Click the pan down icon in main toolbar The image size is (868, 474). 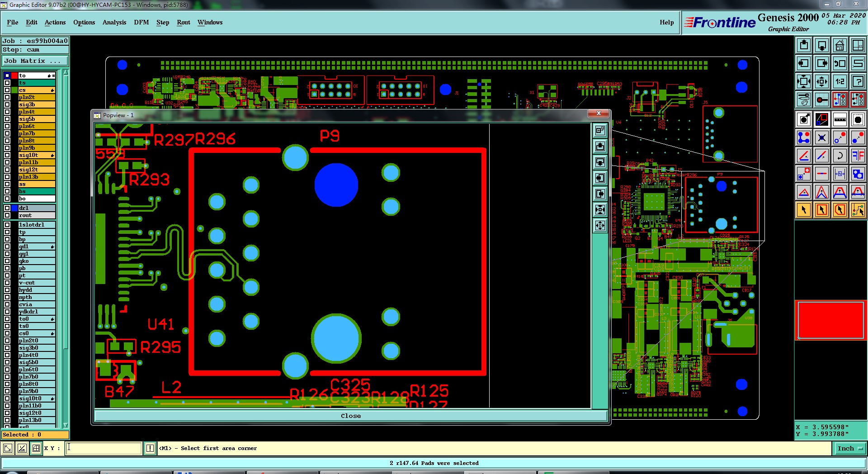click(x=822, y=45)
